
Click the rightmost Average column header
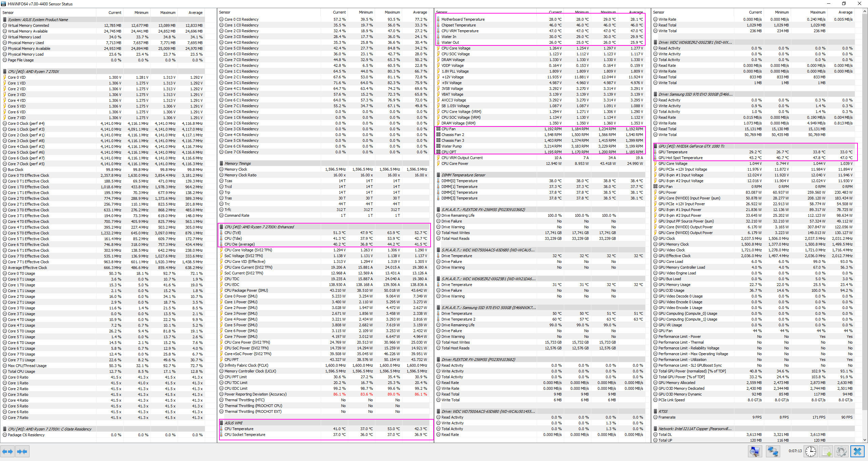(845, 12)
